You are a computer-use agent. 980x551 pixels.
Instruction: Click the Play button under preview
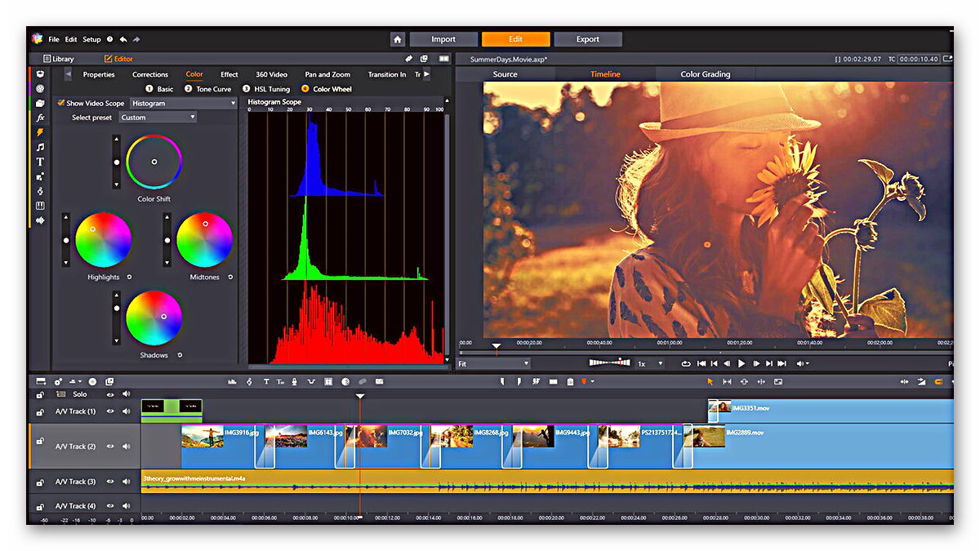click(x=742, y=363)
